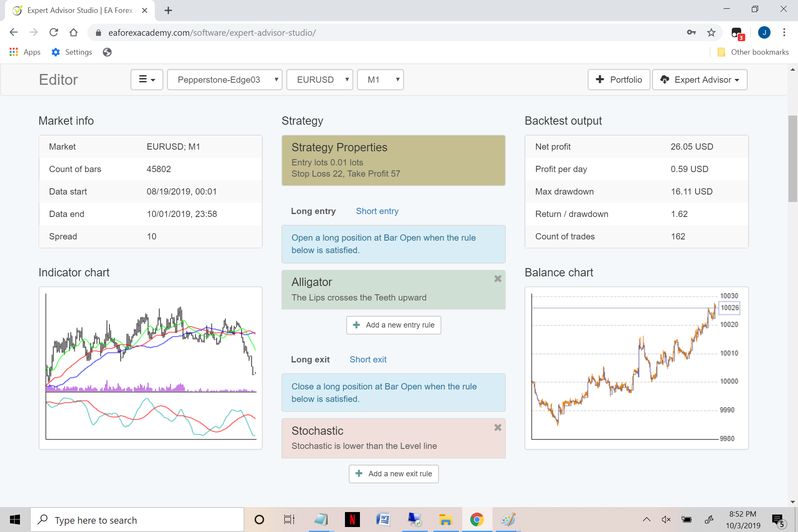This screenshot has height=532, width=798.
Task: Click the browser back arrow
Action: tap(14, 32)
